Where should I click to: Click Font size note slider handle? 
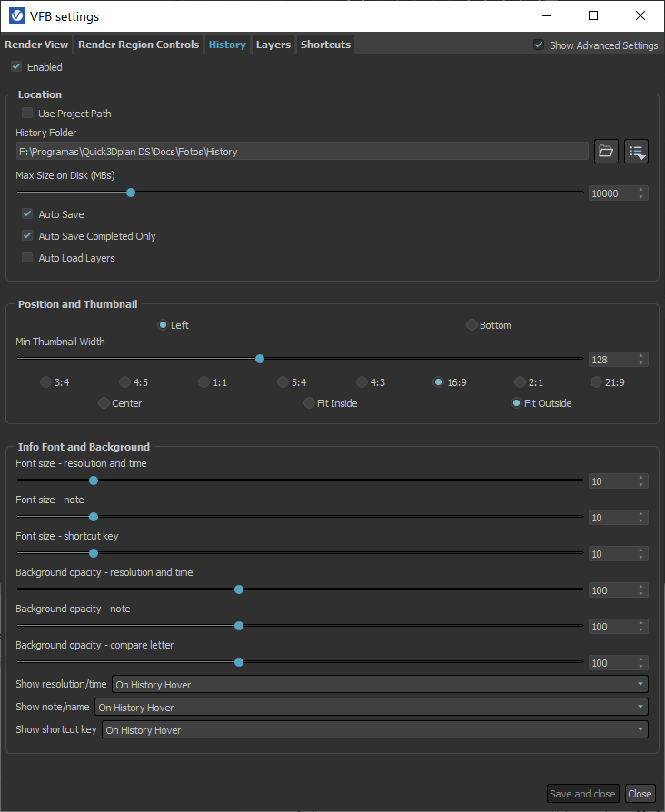[x=94, y=517]
